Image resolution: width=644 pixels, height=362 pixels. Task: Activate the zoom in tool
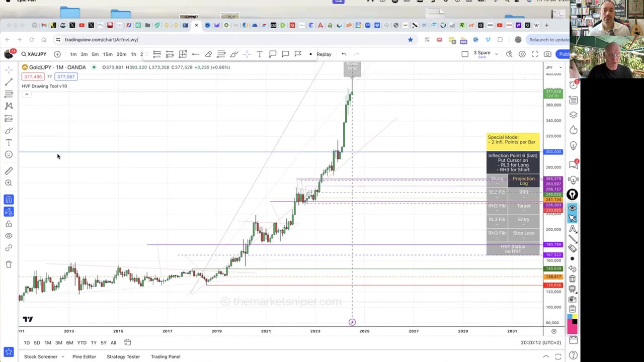[x=9, y=183]
